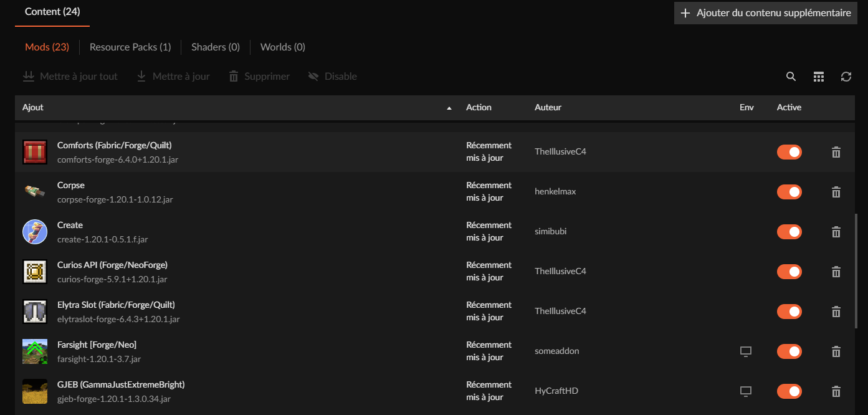The width and height of the screenshot is (868, 415).
Task: Click file name gjeb-forge-1.20.1-1.3.0.34.jar
Action: pos(114,399)
